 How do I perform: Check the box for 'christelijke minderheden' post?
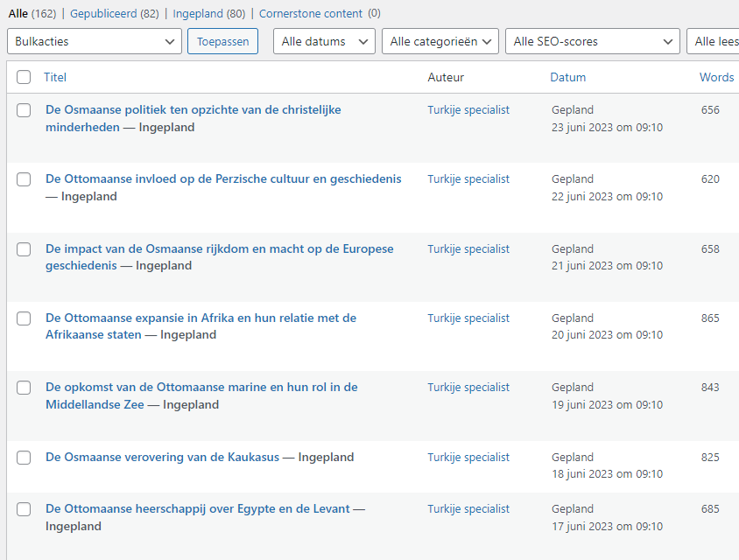pyautogui.click(x=24, y=110)
